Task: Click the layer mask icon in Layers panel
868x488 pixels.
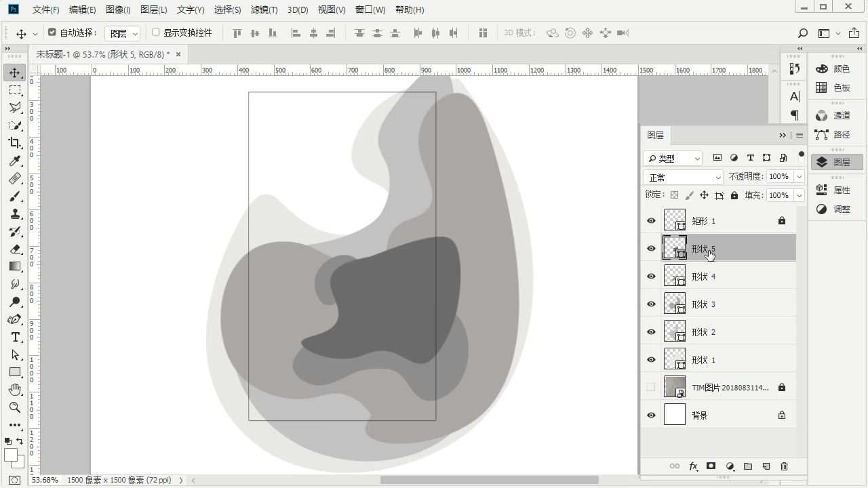Action: 711,466
